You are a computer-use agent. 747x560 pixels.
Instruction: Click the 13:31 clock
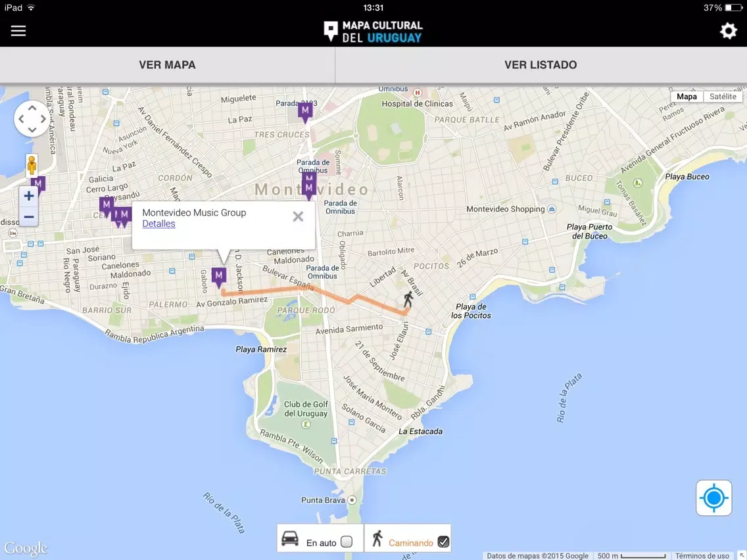coord(373,8)
